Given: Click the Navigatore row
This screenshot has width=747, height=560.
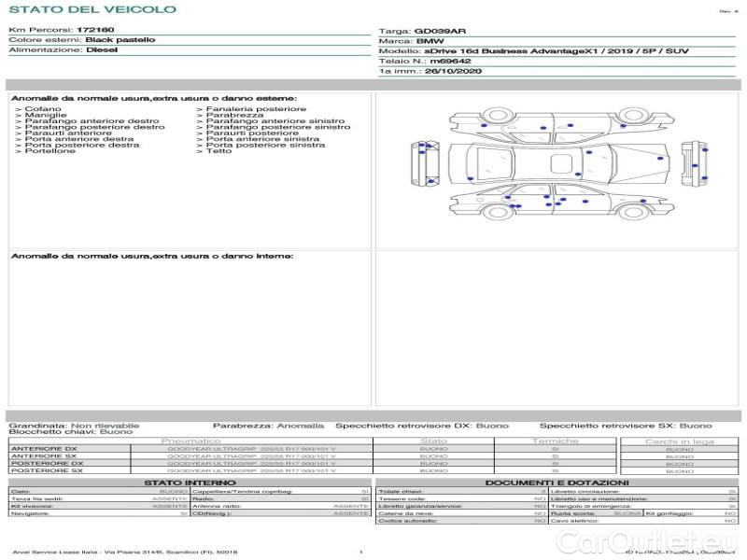Looking at the screenshot, I should click(99, 514).
